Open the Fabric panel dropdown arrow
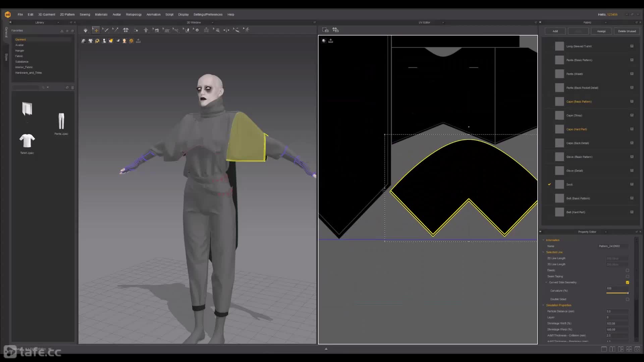The width and height of the screenshot is (644, 362). (605, 22)
